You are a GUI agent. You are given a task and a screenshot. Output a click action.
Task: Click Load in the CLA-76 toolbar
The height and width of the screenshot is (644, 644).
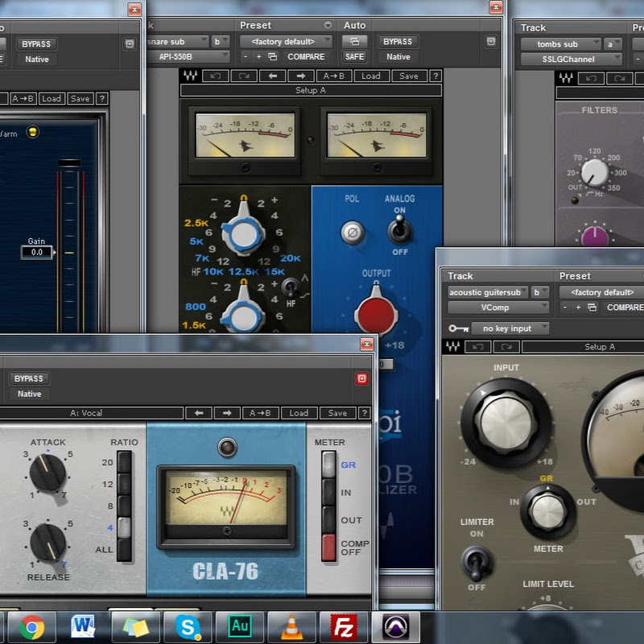point(299,413)
